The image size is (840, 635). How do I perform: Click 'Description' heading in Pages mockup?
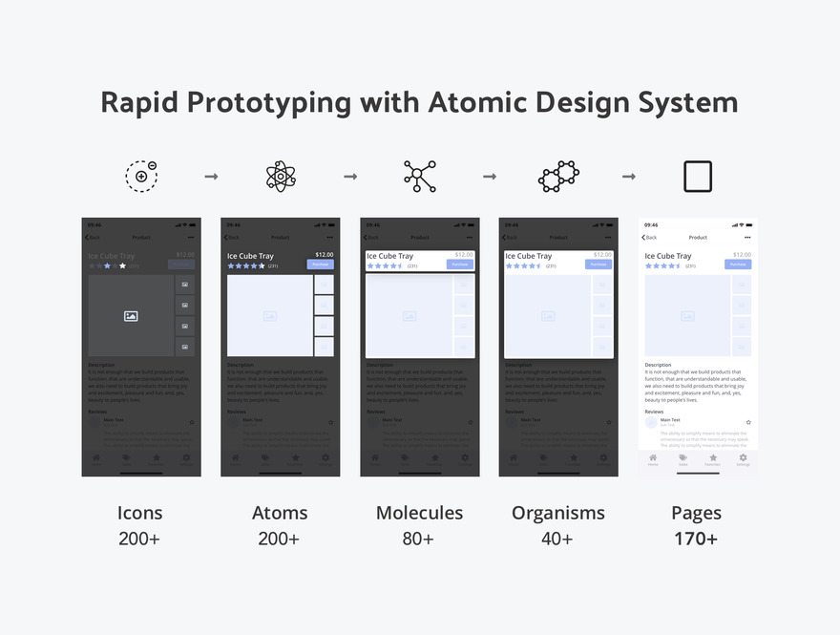(658, 365)
